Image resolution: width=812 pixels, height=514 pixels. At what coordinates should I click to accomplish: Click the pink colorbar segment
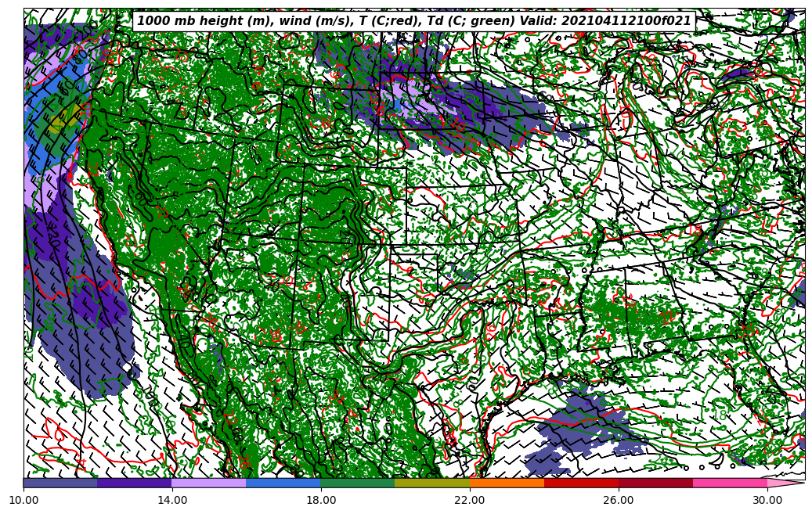[x=730, y=483]
